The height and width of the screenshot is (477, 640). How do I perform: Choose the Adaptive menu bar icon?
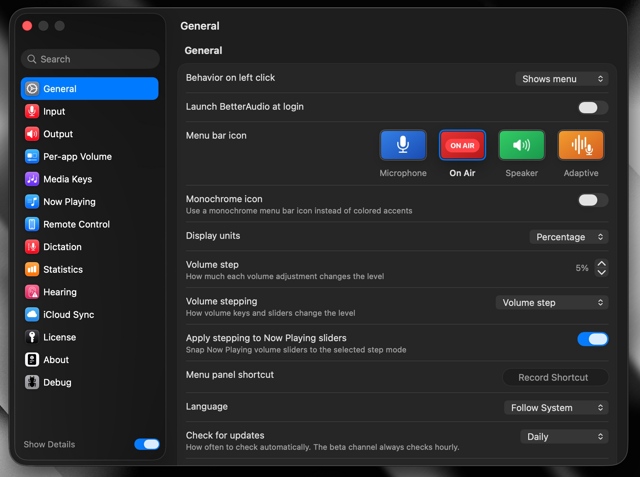[581, 145]
